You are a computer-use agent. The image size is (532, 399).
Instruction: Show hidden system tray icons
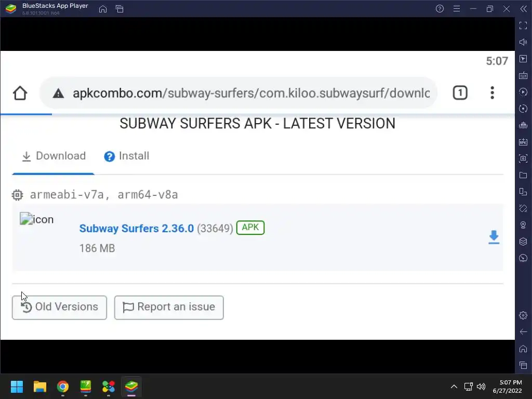454,387
